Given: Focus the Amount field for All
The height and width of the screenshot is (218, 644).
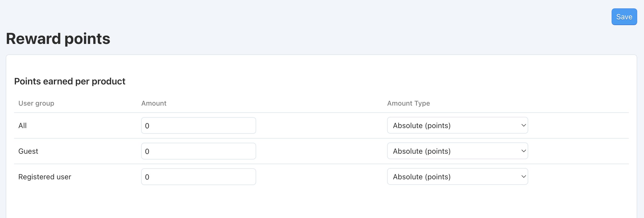Looking at the screenshot, I should tap(199, 125).
